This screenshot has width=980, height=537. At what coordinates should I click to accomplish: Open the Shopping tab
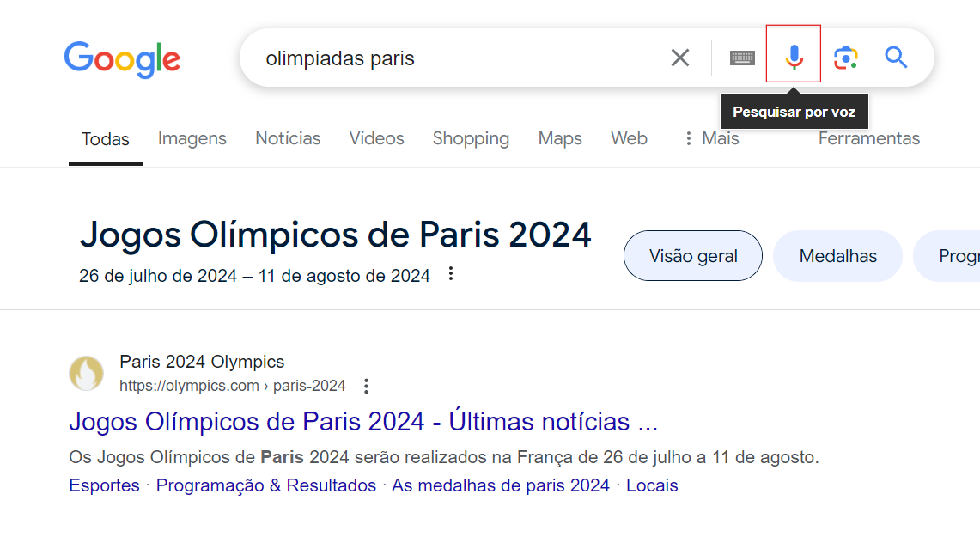coord(471,138)
